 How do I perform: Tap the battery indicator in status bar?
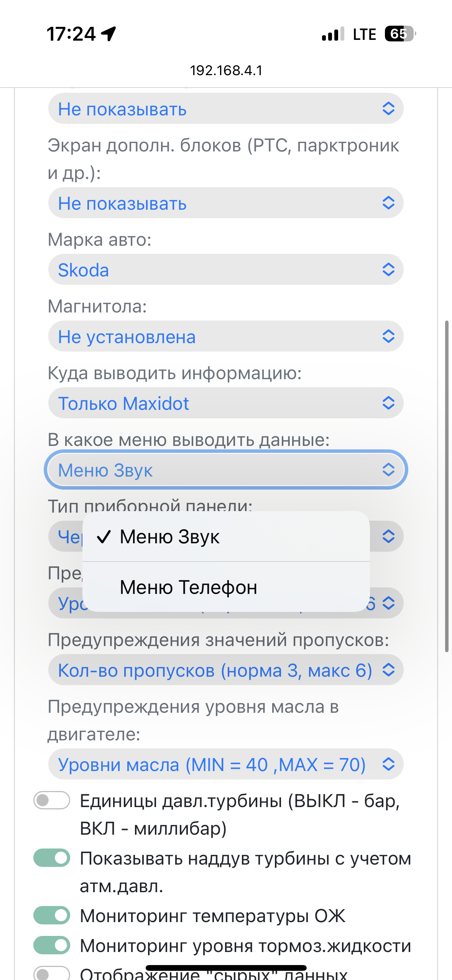400,34
